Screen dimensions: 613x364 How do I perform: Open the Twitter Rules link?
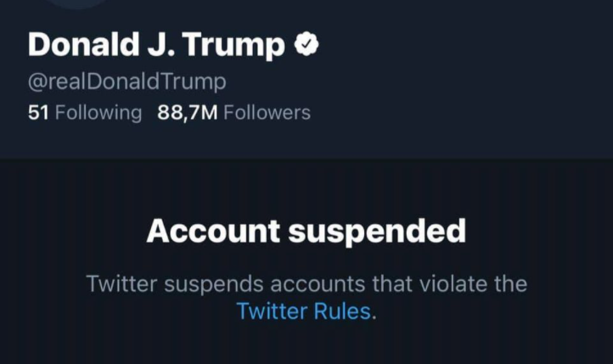coord(304,311)
